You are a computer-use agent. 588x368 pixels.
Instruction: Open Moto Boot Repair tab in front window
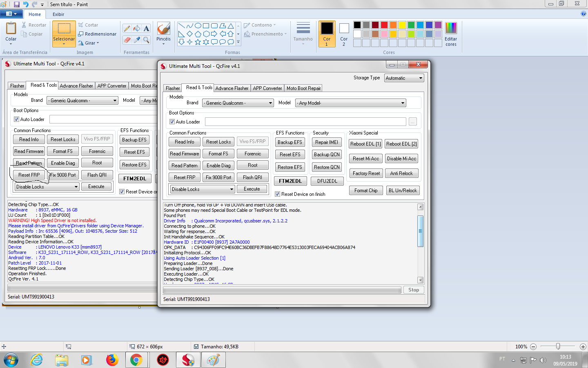[x=304, y=88]
